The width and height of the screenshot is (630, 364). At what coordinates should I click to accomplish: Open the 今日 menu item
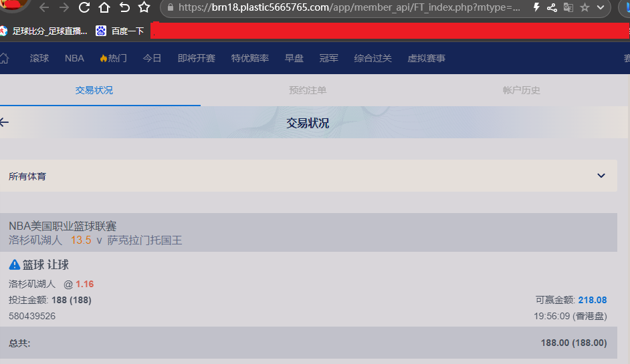coord(152,58)
